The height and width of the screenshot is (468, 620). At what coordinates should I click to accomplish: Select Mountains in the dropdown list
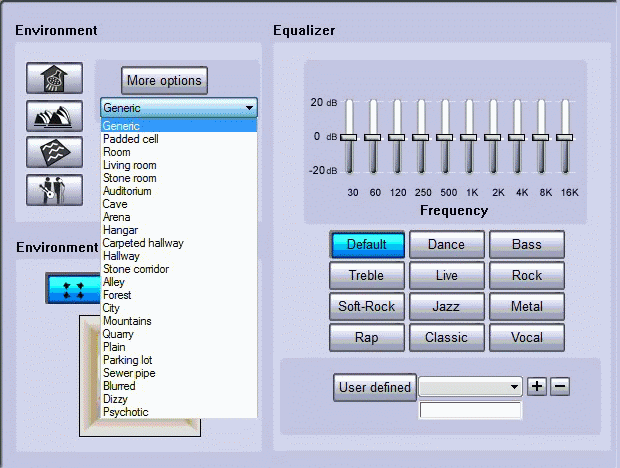pos(179,321)
